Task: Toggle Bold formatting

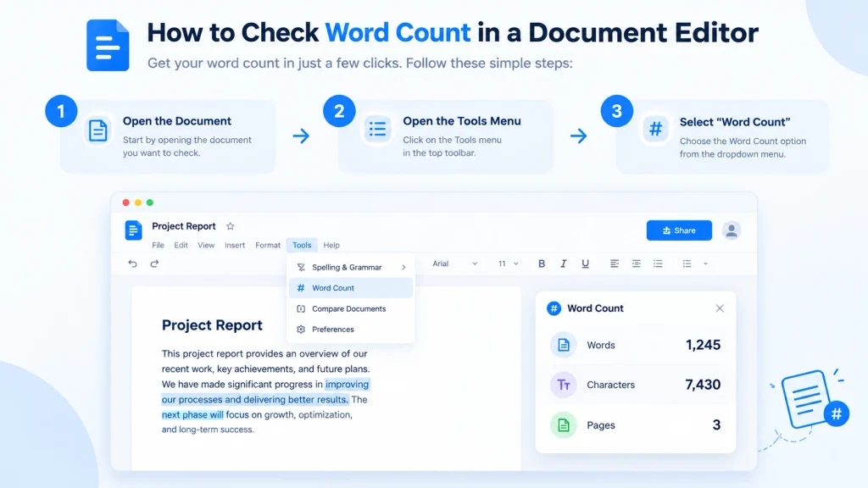Action: point(542,263)
